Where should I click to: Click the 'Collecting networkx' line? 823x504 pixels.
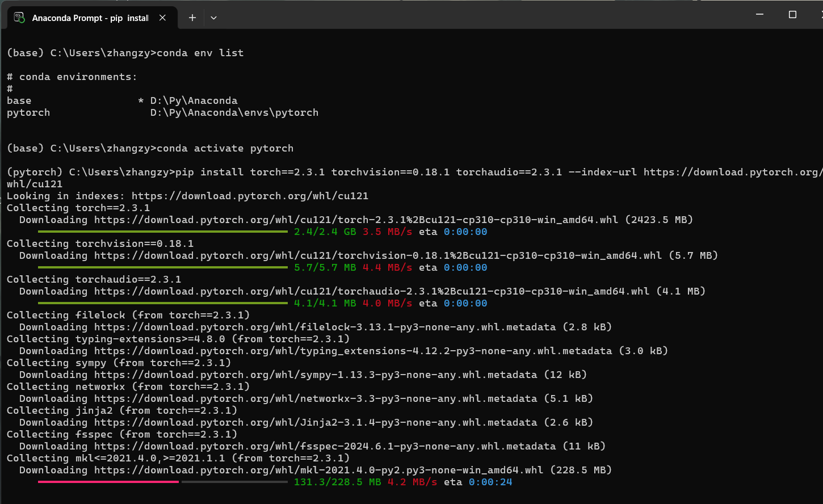click(x=128, y=387)
